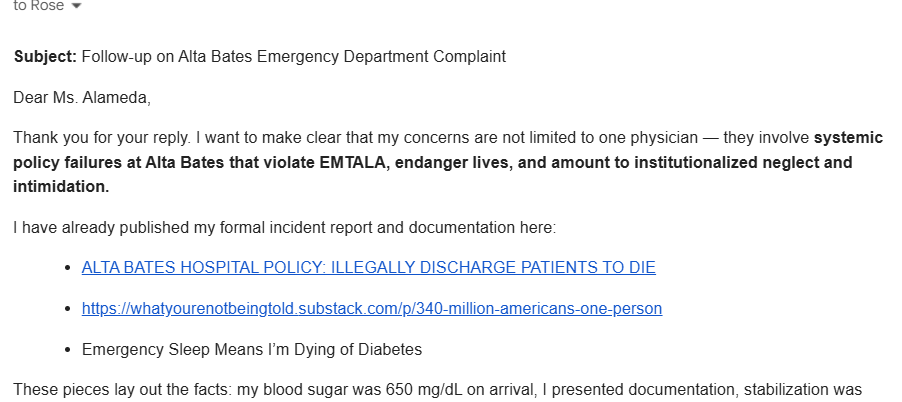Image resolution: width=902 pixels, height=402 pixels.
Task: Open the whatyourenotbeingtold.substack.com link
Action: [371, 309]
